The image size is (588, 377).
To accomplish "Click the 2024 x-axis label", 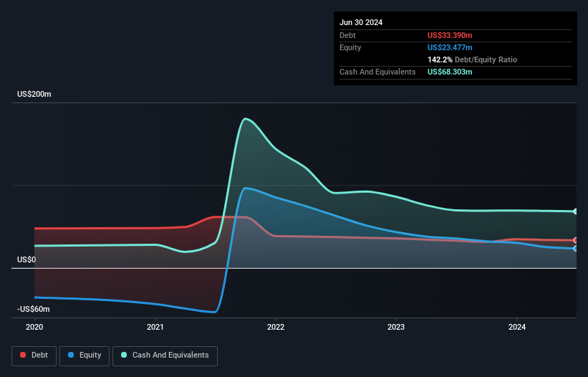I will click(x=517, y=327).
